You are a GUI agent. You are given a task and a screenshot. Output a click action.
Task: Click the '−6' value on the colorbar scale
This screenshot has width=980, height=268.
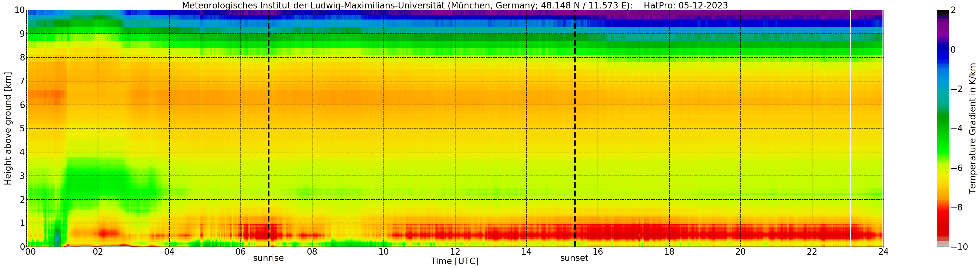coord(956,168)
